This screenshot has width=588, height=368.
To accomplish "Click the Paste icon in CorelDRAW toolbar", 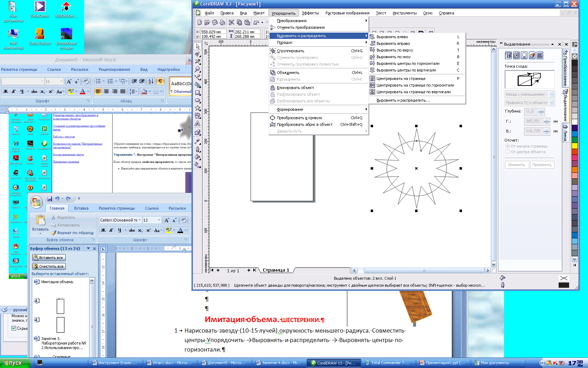I will 247,22.
